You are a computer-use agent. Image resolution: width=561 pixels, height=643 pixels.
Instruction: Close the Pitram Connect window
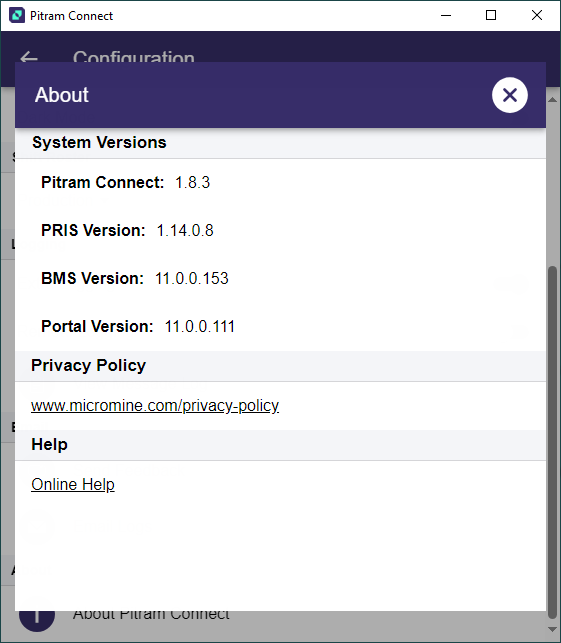click(x=537, y=16)
